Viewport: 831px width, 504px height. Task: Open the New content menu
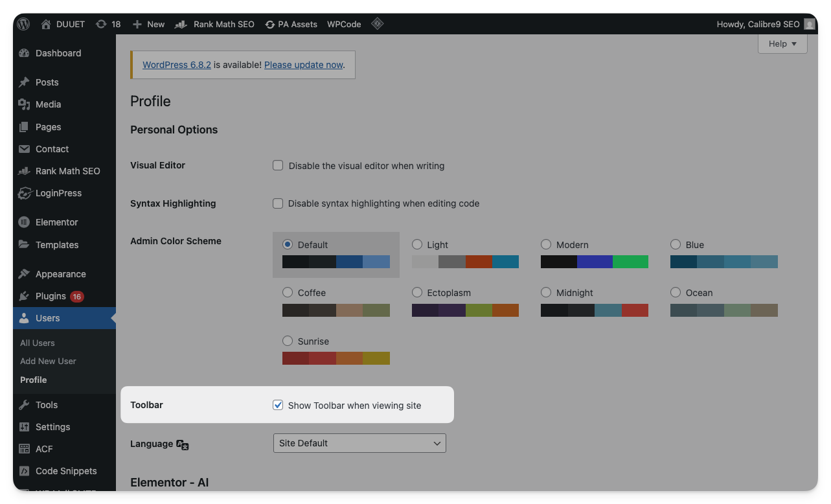point(148,24)
